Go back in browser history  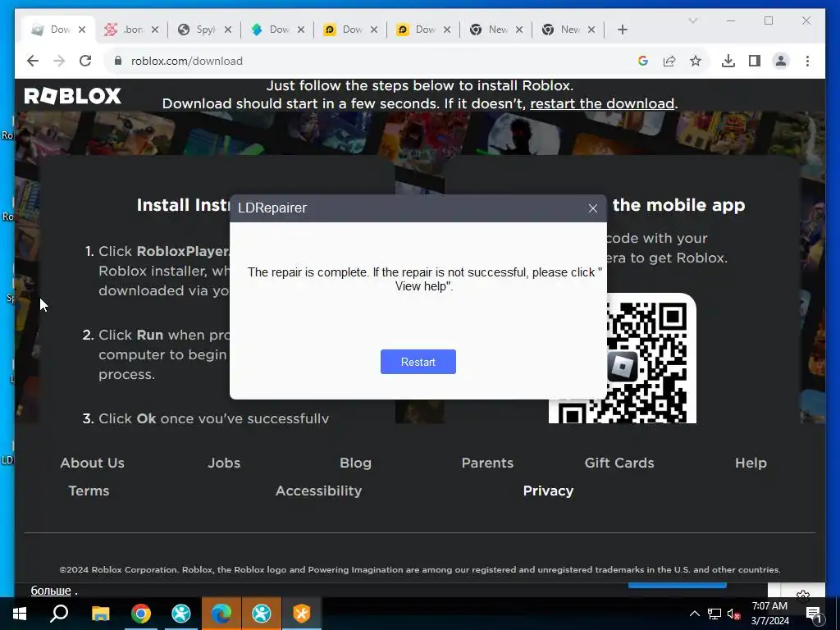[33, 61]
